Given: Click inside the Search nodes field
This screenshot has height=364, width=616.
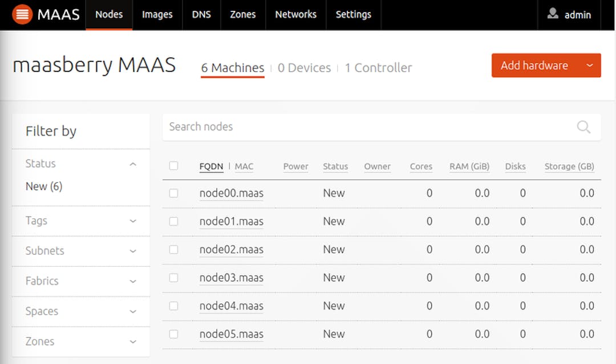Looking at the screenshot, I should coord(342,127).
